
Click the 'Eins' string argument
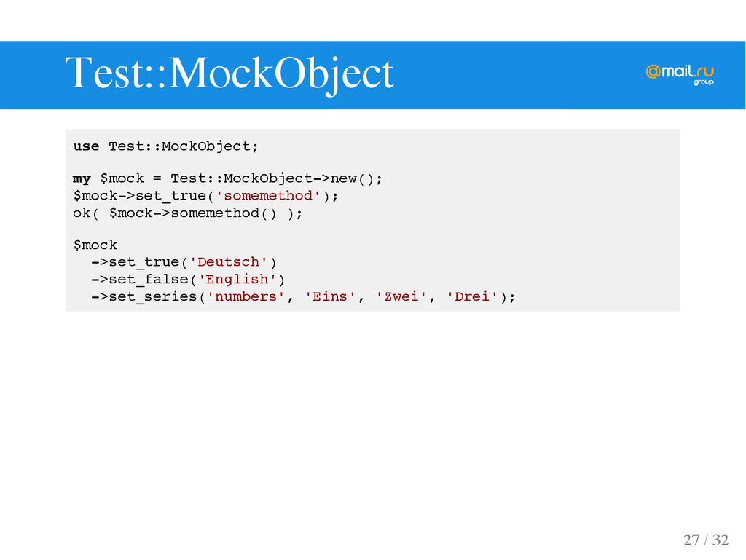click(x=330, y=296)
